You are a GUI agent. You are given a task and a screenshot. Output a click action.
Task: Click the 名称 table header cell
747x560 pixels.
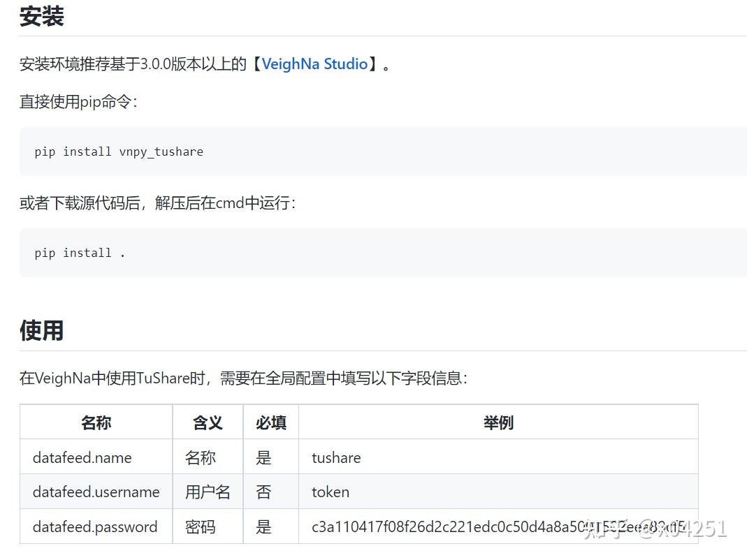(x=95, y=422)
